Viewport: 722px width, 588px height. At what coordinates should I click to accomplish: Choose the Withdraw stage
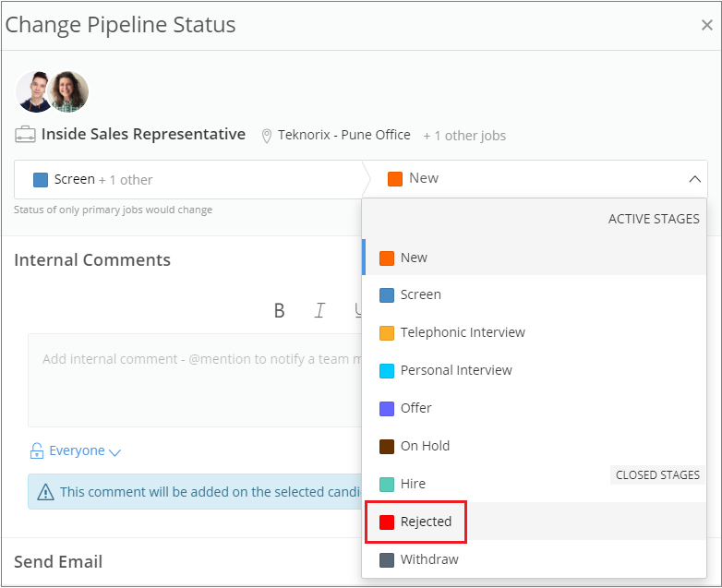(428, 559)
